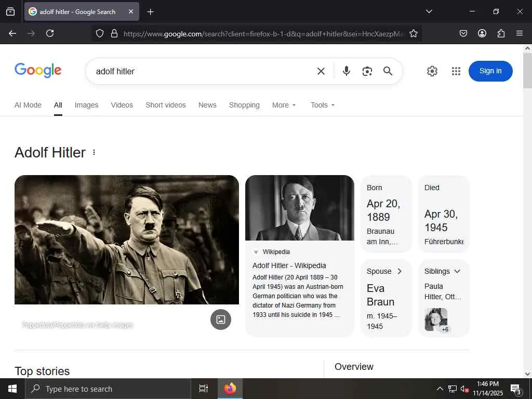Screen dimensions: 532x399
Task: Switch to News tab
Action: coord(207,105)
